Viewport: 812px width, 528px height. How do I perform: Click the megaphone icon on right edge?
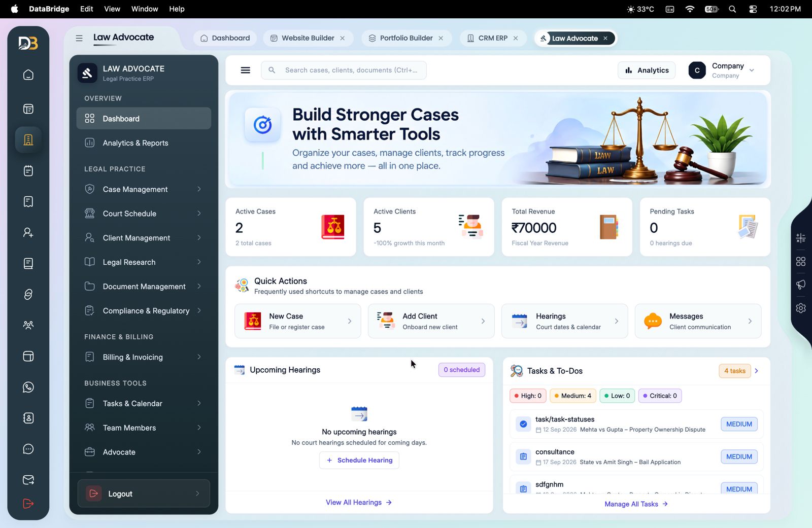pyautogui.click(x=801, y=285)
